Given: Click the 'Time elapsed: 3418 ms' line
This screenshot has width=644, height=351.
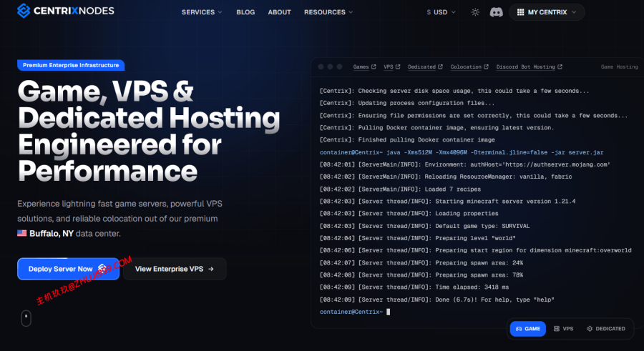Looking at the screenshot, I should (x=414, y=287).
